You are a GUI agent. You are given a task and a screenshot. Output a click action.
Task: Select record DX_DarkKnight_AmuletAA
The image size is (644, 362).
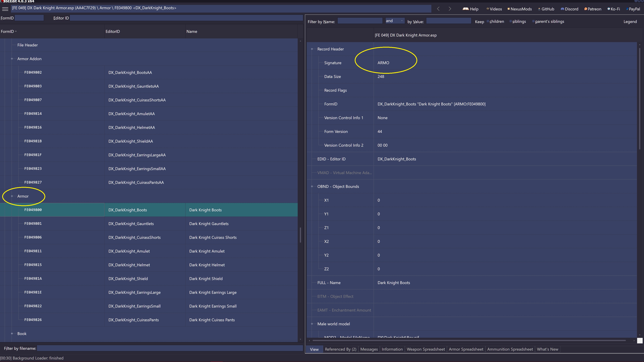(x=149, y=114)
